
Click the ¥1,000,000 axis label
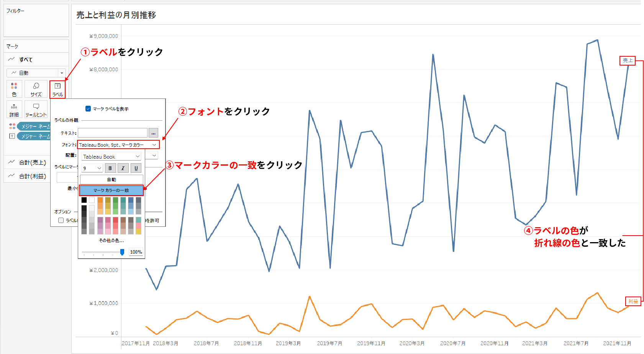(104, 303)
